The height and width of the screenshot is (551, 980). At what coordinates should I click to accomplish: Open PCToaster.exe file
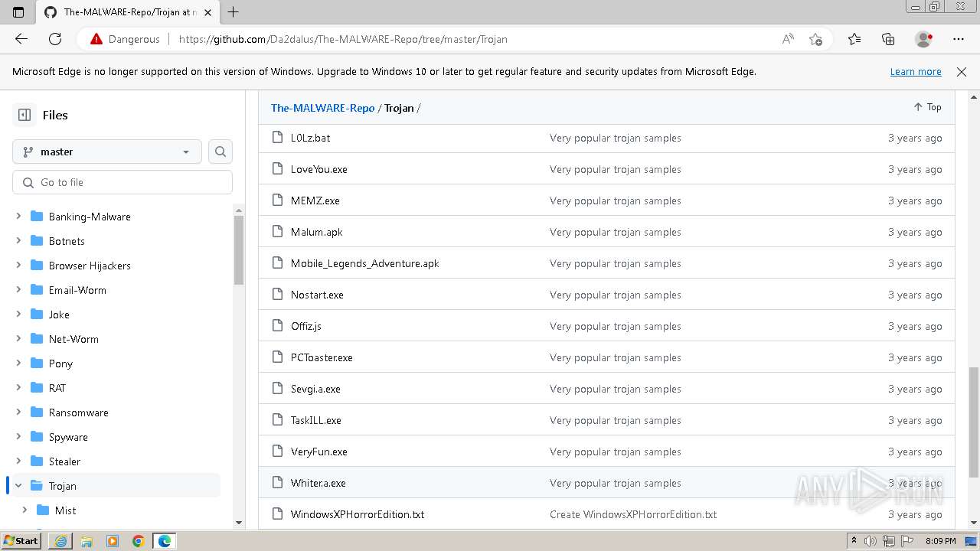click(322, 357)
